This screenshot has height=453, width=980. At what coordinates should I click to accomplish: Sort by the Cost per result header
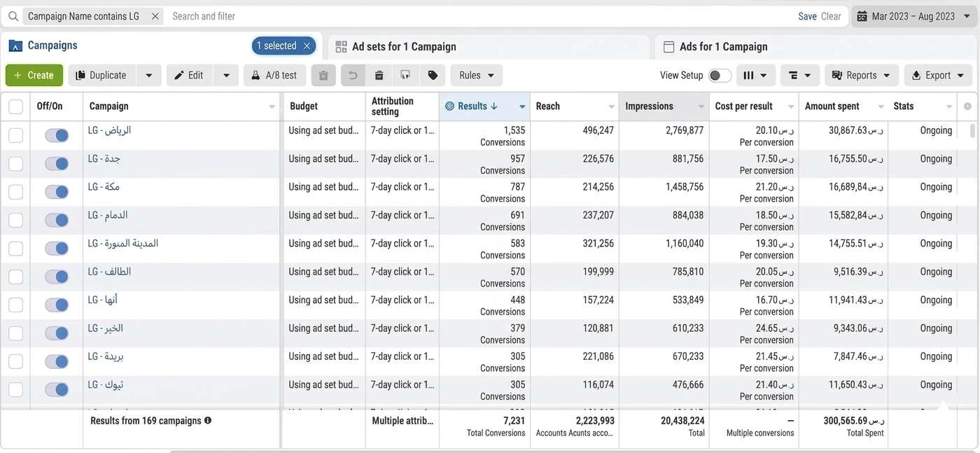743,106
